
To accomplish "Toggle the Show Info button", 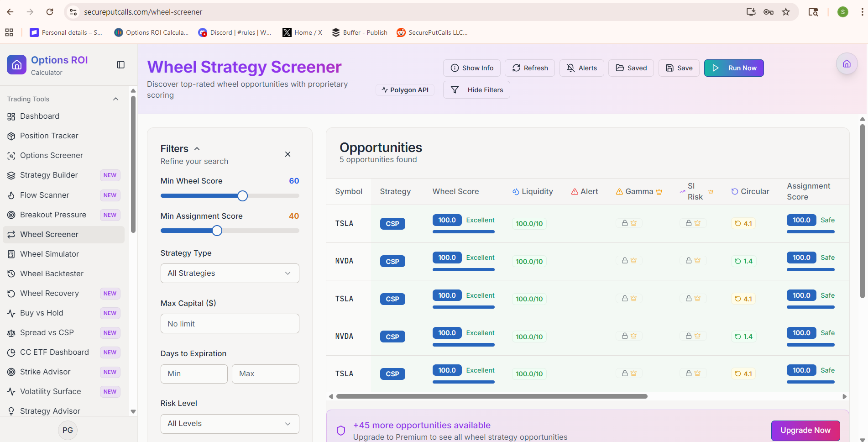I will [x=472, y=68].
